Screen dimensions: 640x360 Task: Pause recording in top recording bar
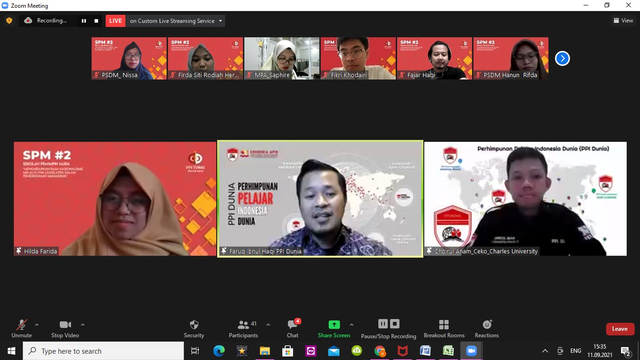(x=84, y=21)
